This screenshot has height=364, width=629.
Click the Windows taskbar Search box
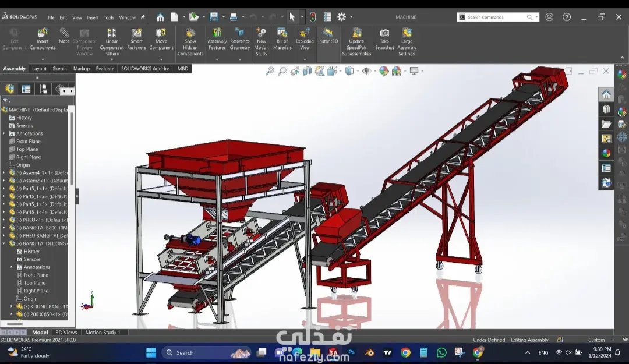point(207,353)
